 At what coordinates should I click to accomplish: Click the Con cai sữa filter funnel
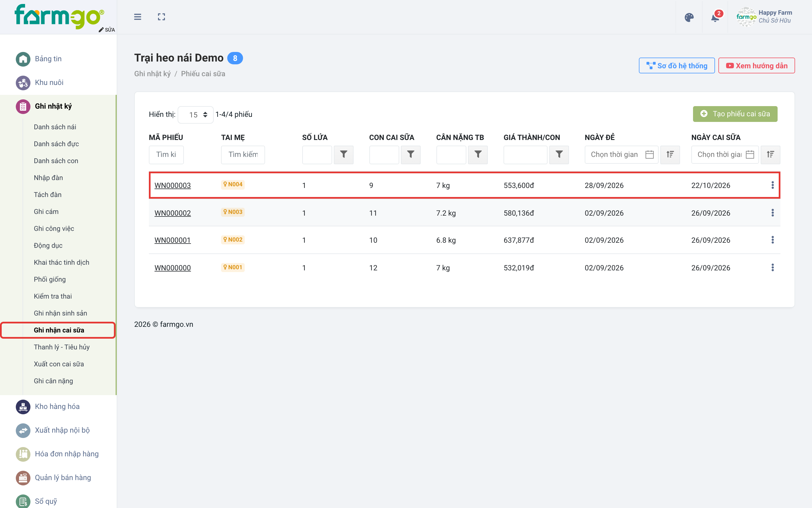pyautogui.click(x=411, y=155)
